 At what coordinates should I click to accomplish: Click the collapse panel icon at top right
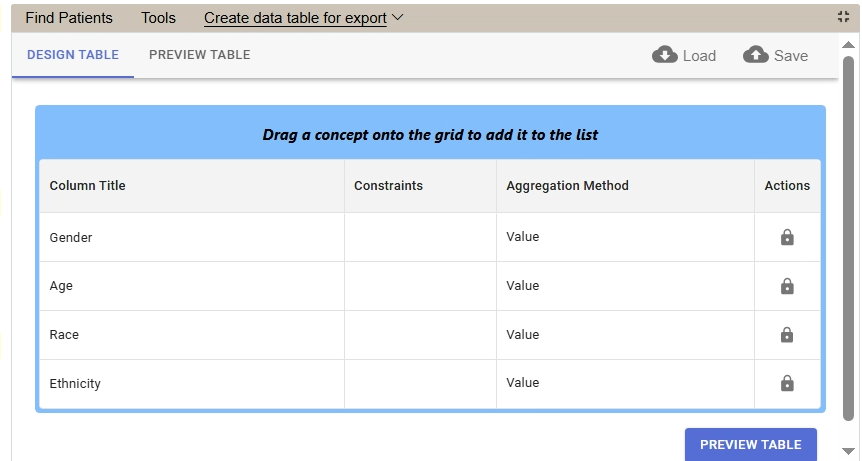[x=844, y=17]
